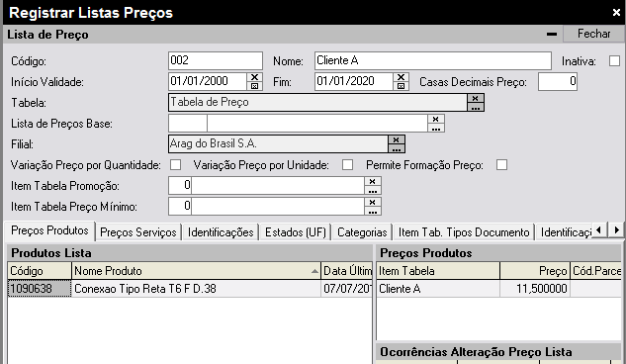Switch to the Preços Serviços tab
Viewport: 626px width, 364px height.
point(138,232)
